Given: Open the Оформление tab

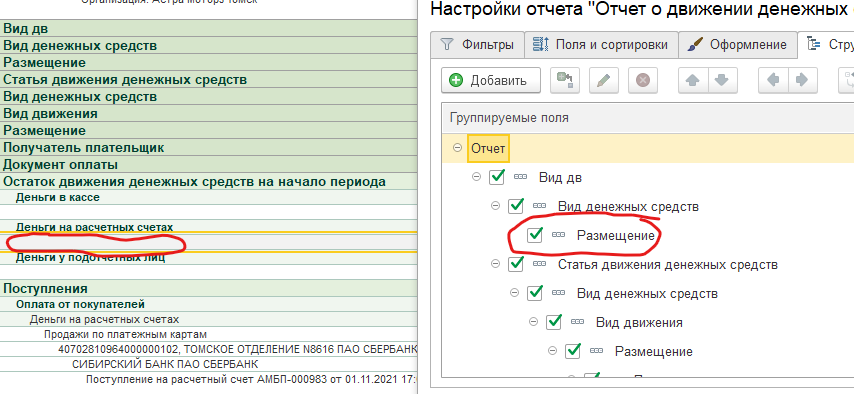Looking at the screenshot, I should [737, 45].
